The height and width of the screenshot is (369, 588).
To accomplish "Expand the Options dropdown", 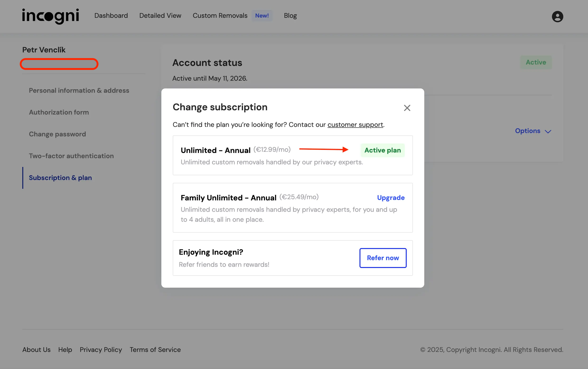I will [533, 131].
